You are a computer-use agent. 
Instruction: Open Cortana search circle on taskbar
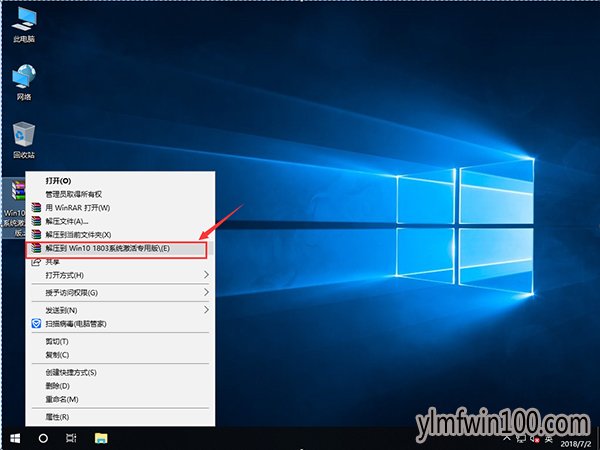(x=43, y=438)
